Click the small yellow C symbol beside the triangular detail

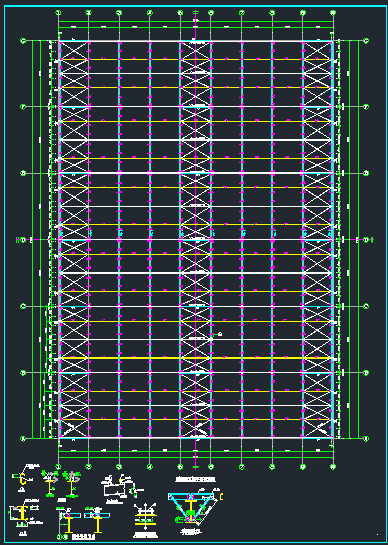pos(221,497)
